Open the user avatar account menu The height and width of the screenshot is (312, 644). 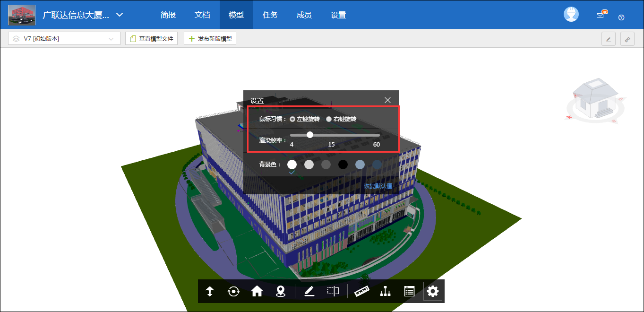[571, 14]
